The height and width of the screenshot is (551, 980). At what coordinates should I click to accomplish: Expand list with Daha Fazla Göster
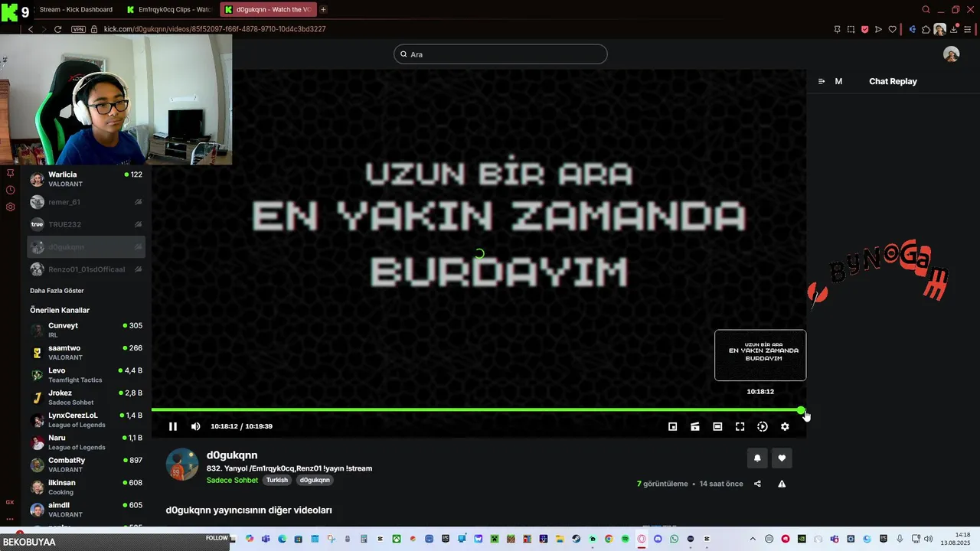pos(57,291)
